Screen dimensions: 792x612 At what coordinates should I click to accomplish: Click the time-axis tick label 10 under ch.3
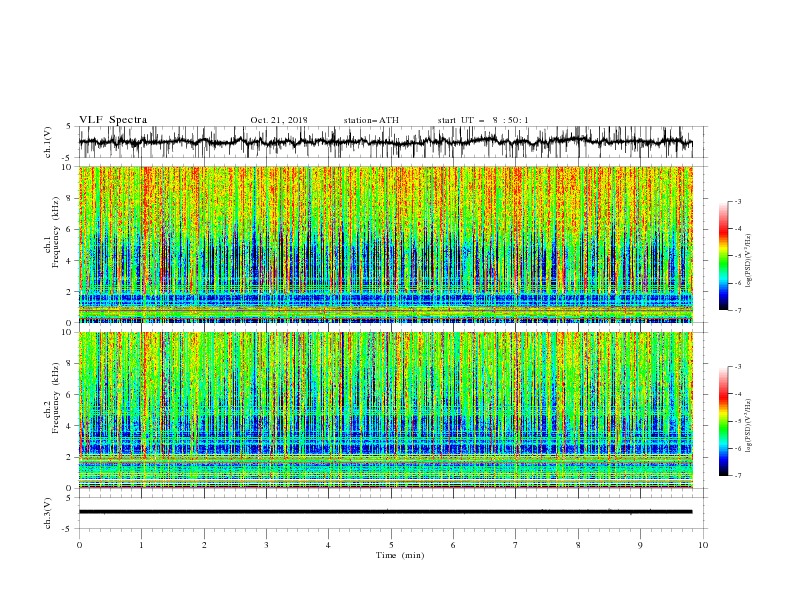[703, 545]
